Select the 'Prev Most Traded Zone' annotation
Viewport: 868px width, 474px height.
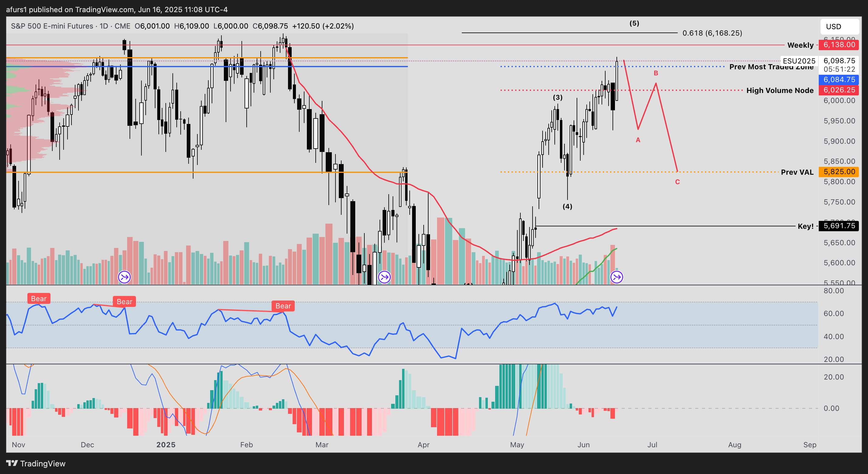pos(771,67)
